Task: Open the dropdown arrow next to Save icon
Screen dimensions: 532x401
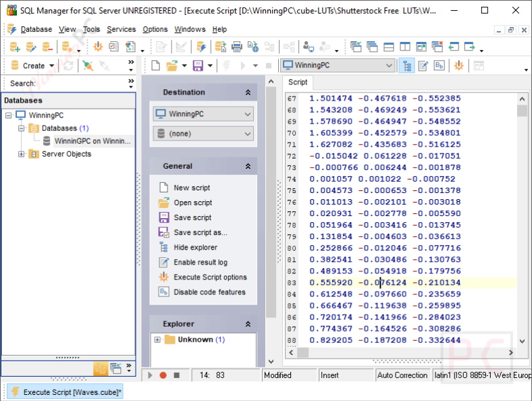Action: (210, 65)
